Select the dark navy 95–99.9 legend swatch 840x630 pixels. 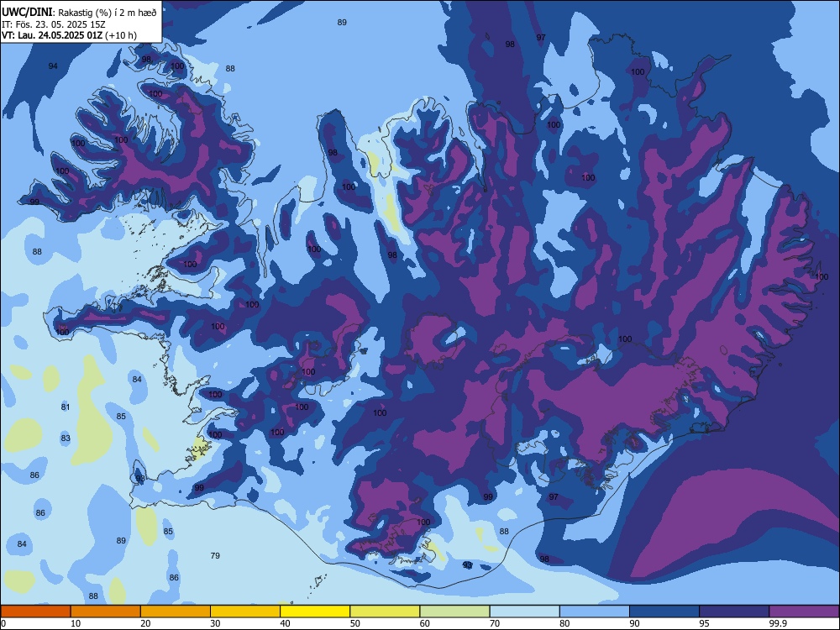coord(734,612)
